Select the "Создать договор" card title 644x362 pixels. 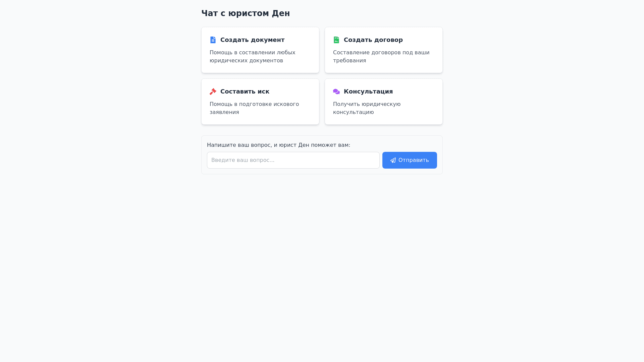coord(373,40)
